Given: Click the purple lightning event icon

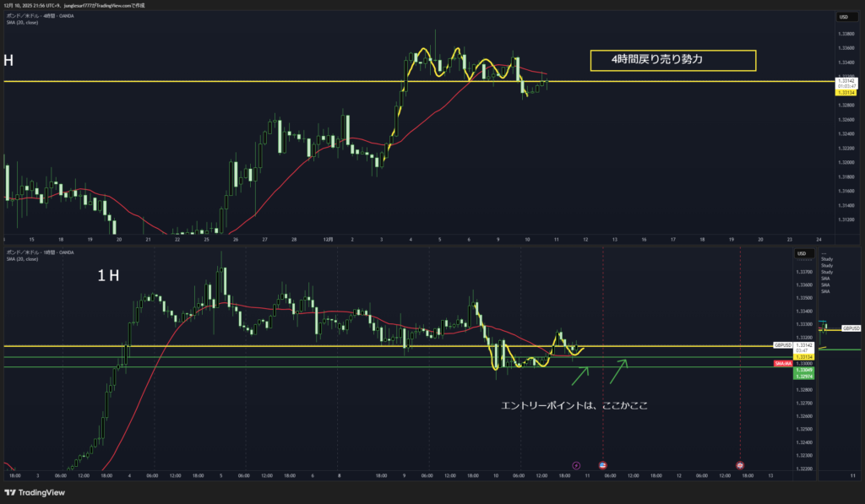Looking at the screenshot, I should (577, 465).
